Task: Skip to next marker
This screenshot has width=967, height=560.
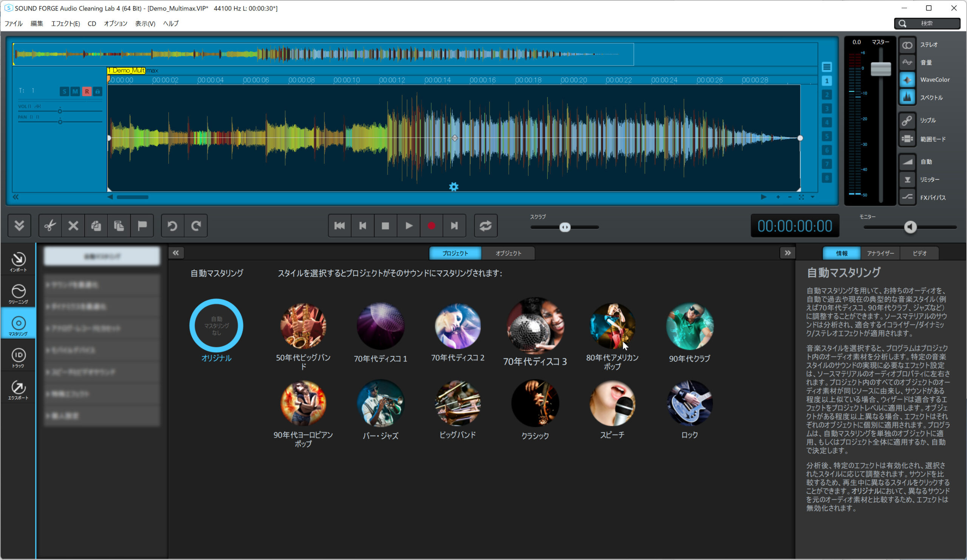Action: click(x=455, y=225)
